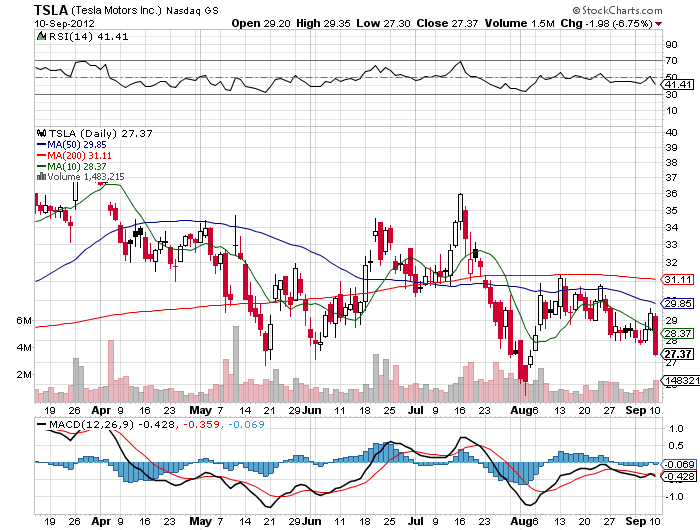Select the High 29.35 value
Image resolution: width=700 pixels, height=530 pixels.
(323, 24)
